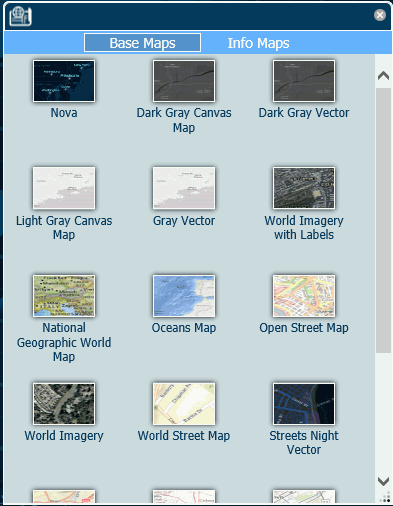Screen dimensions: 393x506
Task: Click the panel resize grip icon
Action: pos(385,497)
